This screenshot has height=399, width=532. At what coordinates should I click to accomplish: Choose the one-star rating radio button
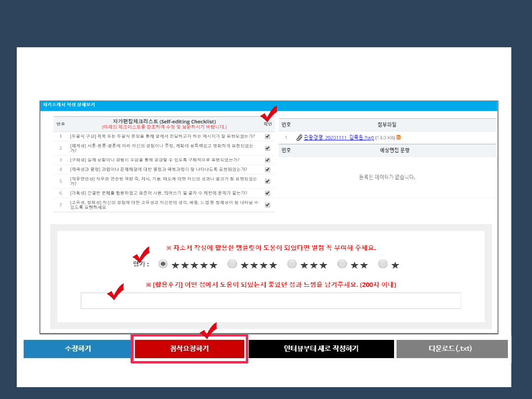click(383, 264)
